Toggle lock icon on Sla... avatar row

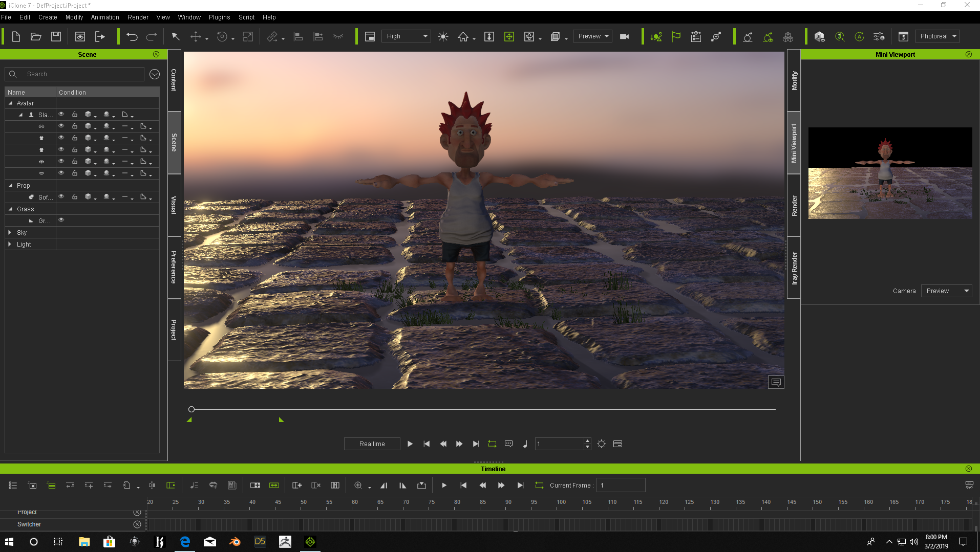point(75,114)
